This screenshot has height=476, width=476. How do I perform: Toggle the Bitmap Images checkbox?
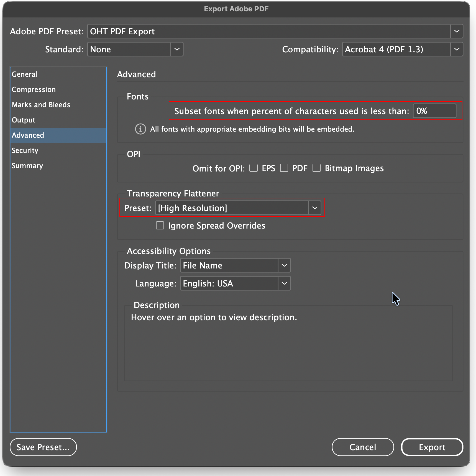[x=316, y=168]
